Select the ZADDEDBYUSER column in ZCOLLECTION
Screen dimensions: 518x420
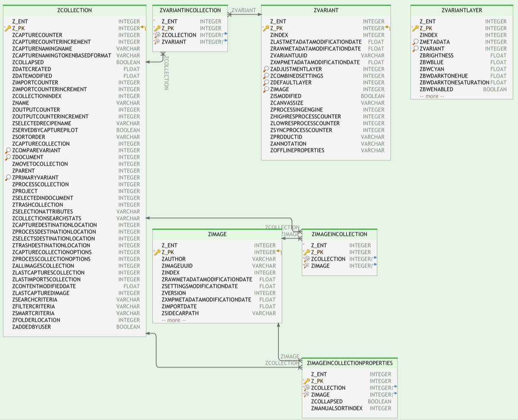click(x=32, y=327)
